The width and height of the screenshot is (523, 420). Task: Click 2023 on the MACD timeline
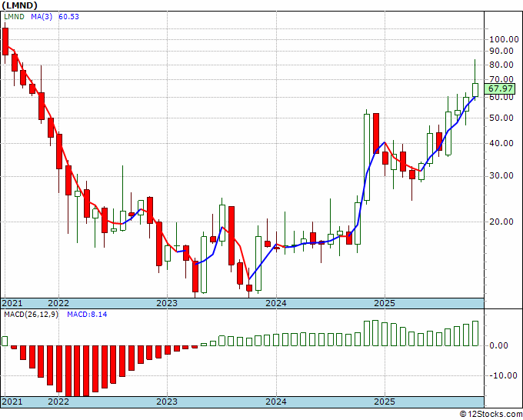click(x=167, y=402)
